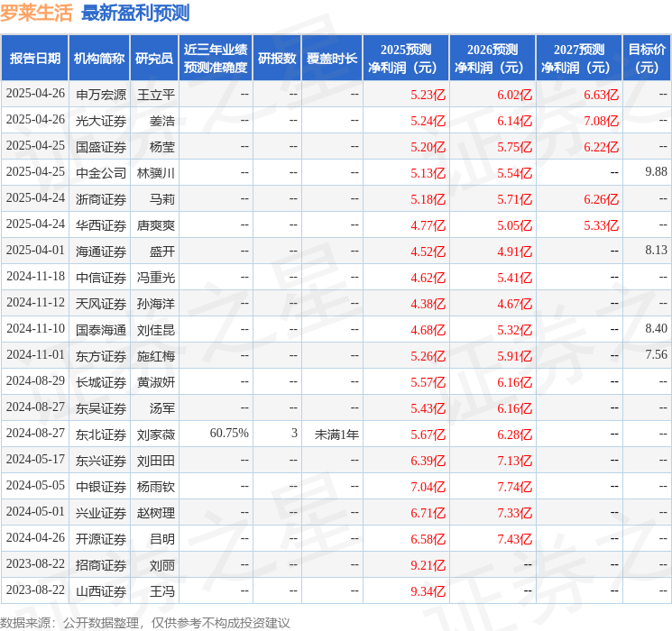Screen dimensions: 672x631
Task: Click the 近三年业绩预测准确度 column header
Action: 216,59
